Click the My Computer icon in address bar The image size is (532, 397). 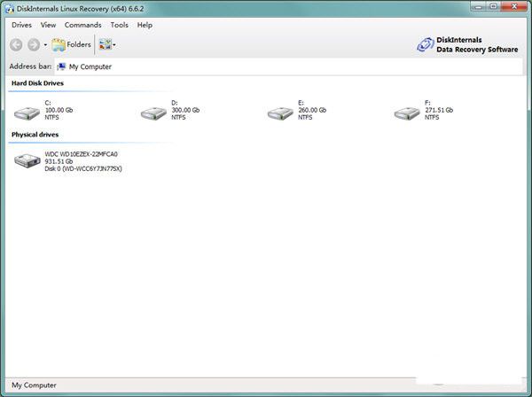pyautogui.click(x=61, y=66)
